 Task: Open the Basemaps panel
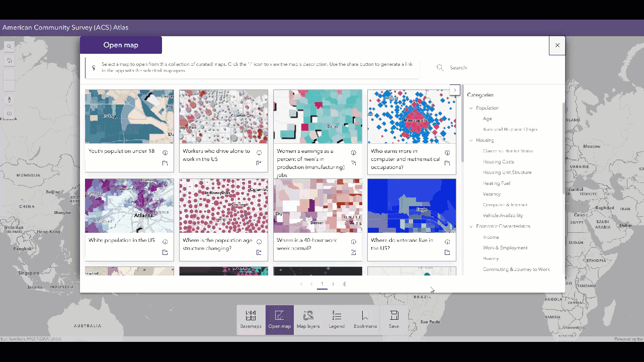(x=250, y=320)
